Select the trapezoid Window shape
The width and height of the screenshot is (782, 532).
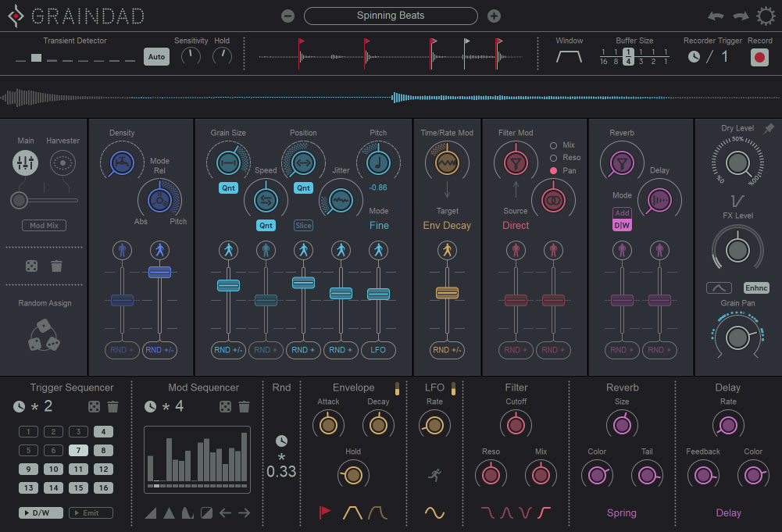pyautogui.click(x=569, y=57)
